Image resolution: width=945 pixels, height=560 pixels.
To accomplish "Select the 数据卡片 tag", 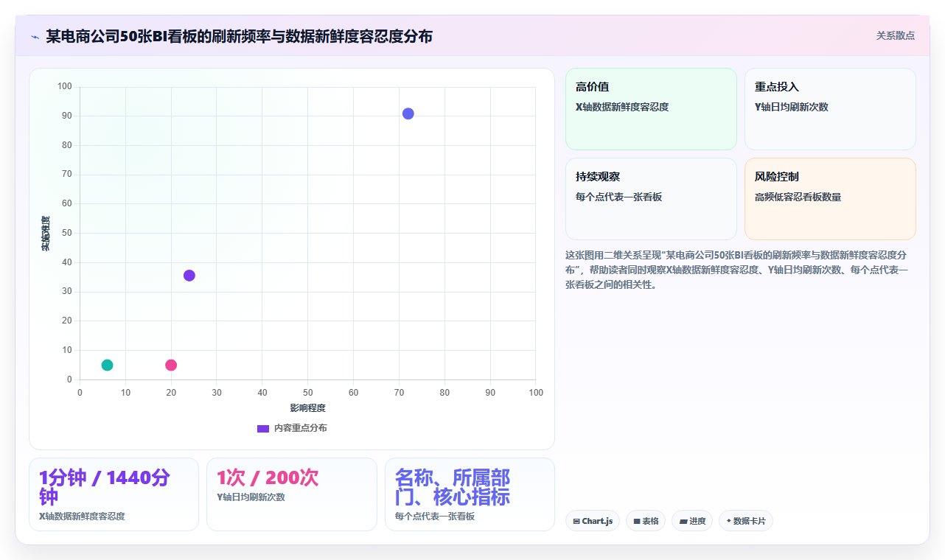I will [746, 521].
